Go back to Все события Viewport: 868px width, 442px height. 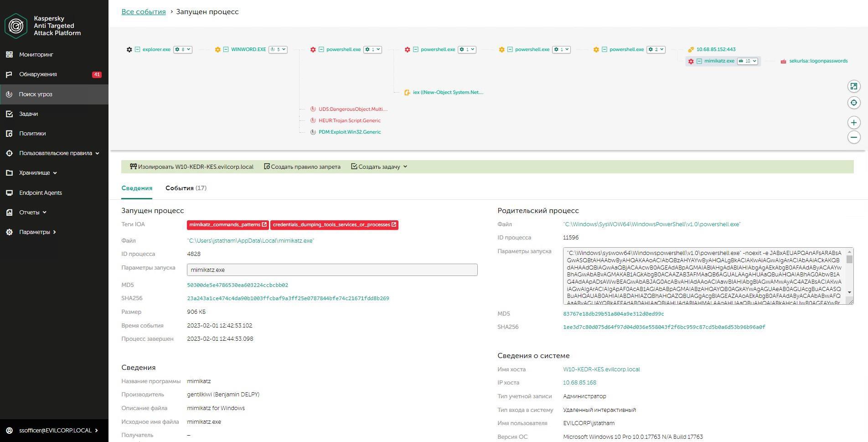144,12
